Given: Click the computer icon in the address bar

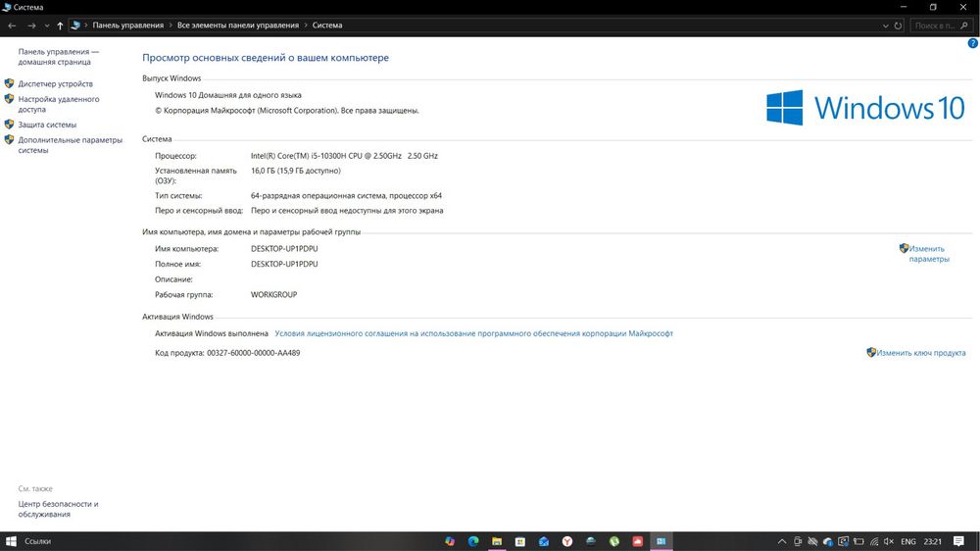Looking at the screenshot, I should coord(75,25).
